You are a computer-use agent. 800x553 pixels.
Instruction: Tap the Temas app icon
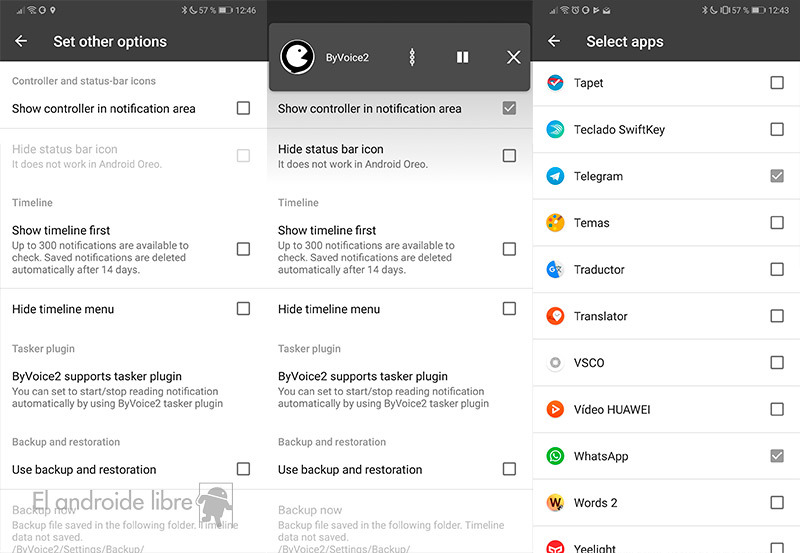tap(555, 223)
